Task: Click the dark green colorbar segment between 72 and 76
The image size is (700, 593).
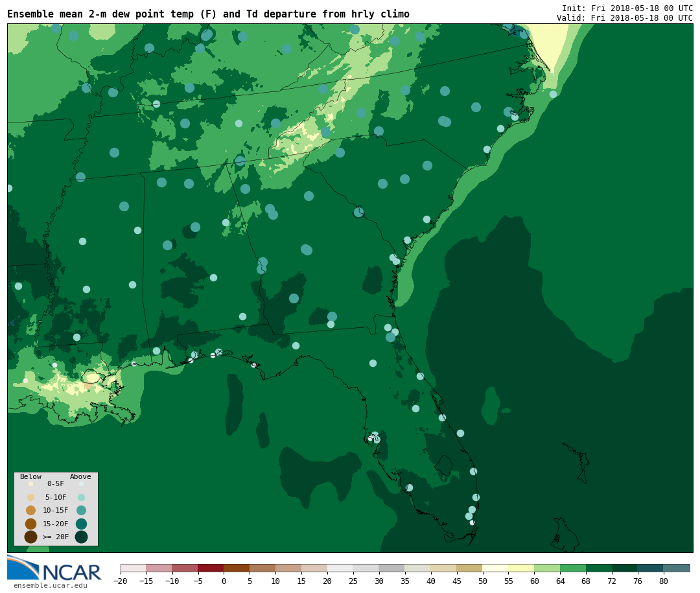Action: coord(625,568)
